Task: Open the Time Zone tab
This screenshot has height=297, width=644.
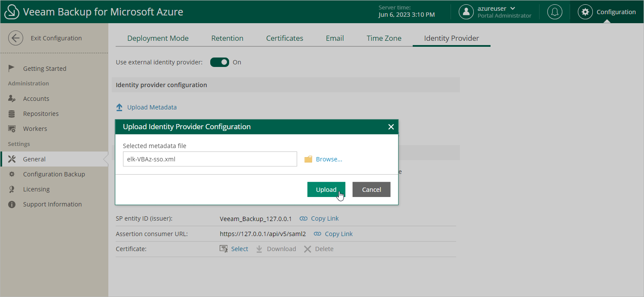Action: (x=384, y=38)
